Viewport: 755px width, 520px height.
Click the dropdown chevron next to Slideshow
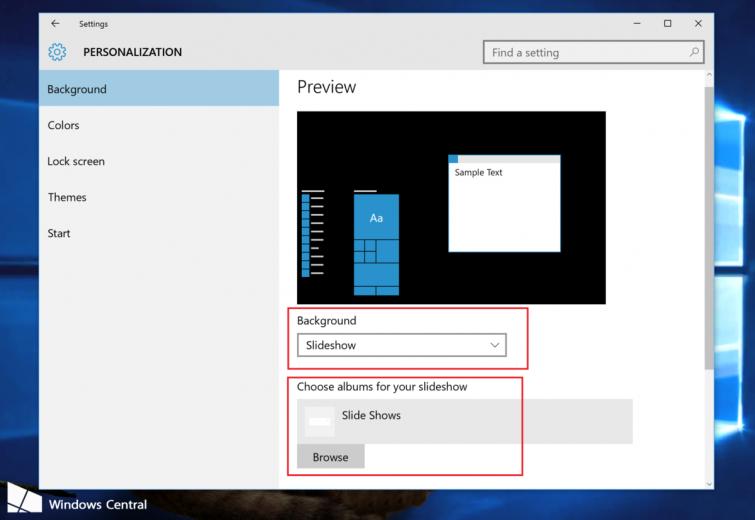click(495, 345)
